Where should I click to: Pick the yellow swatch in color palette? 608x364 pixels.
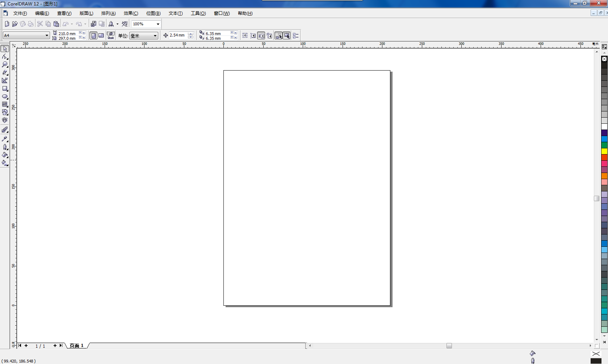604,151
